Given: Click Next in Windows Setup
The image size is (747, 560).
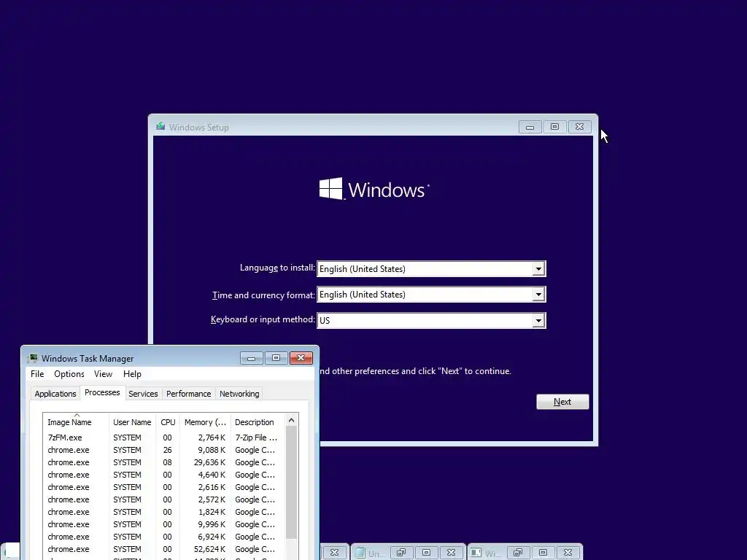Looking at the screenshot, I should [x=562, y=402].
